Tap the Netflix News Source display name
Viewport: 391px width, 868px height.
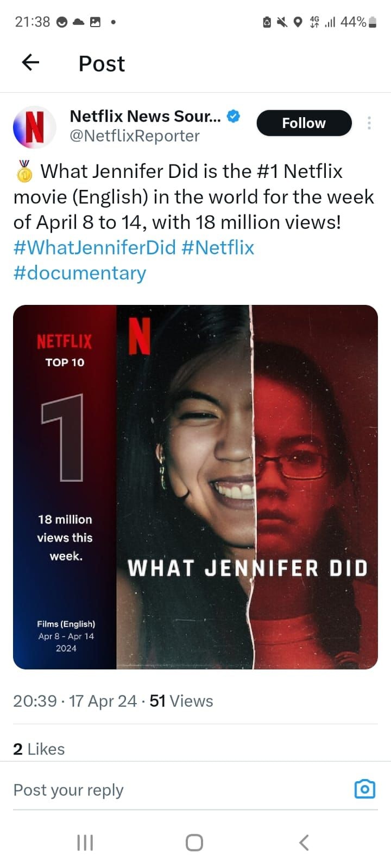pyautogui.click(x=146, y=116)
